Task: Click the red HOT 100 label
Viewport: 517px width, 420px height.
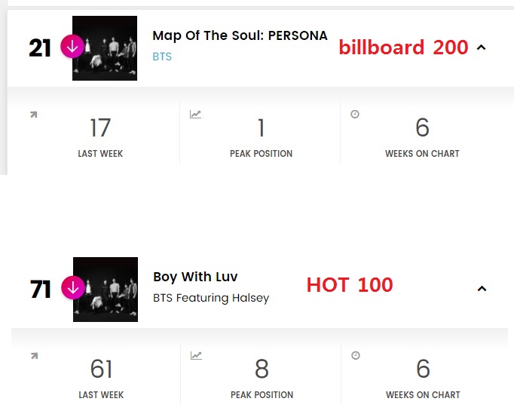Action: point(350,285)
